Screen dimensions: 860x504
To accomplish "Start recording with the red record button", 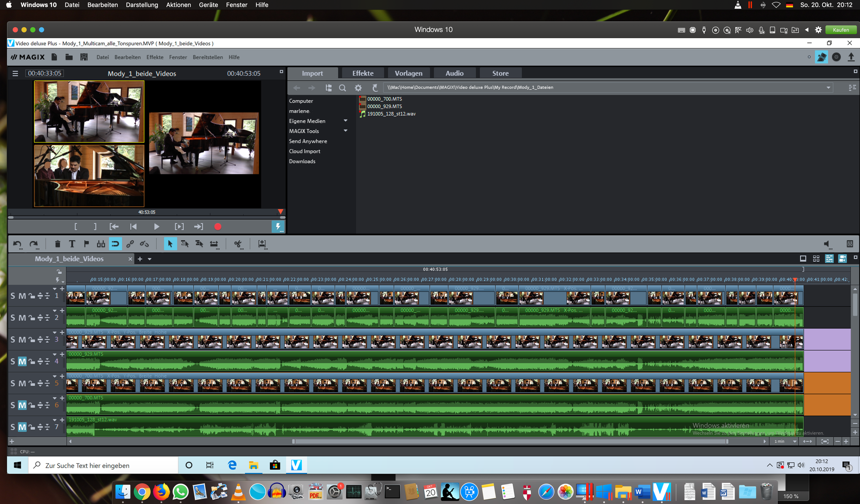I will coord(218,227).
